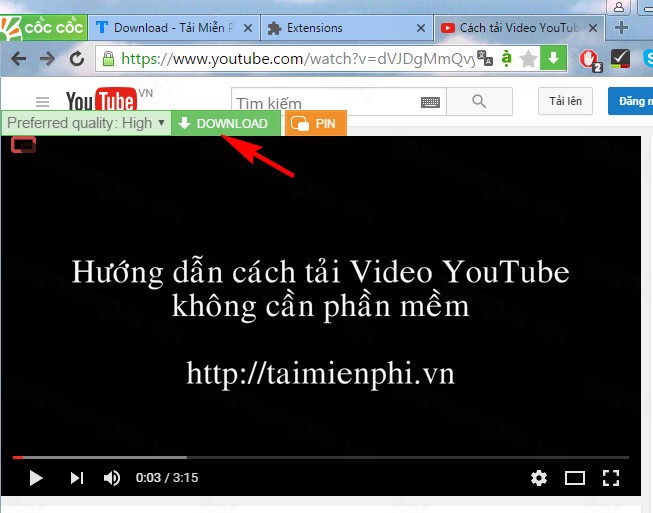Skip to next video
The height and width of the screenshot is (513, 653).
(77, 478)
